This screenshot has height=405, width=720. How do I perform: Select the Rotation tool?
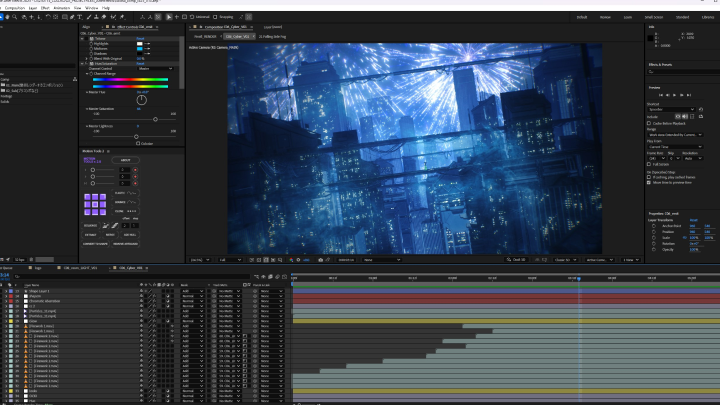48,17
